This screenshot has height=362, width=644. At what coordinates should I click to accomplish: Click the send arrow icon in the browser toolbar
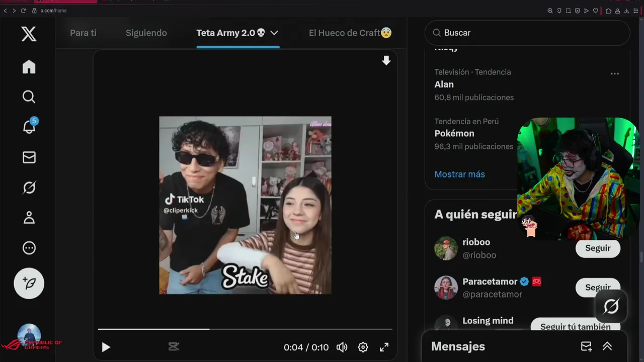click(586, 11)
